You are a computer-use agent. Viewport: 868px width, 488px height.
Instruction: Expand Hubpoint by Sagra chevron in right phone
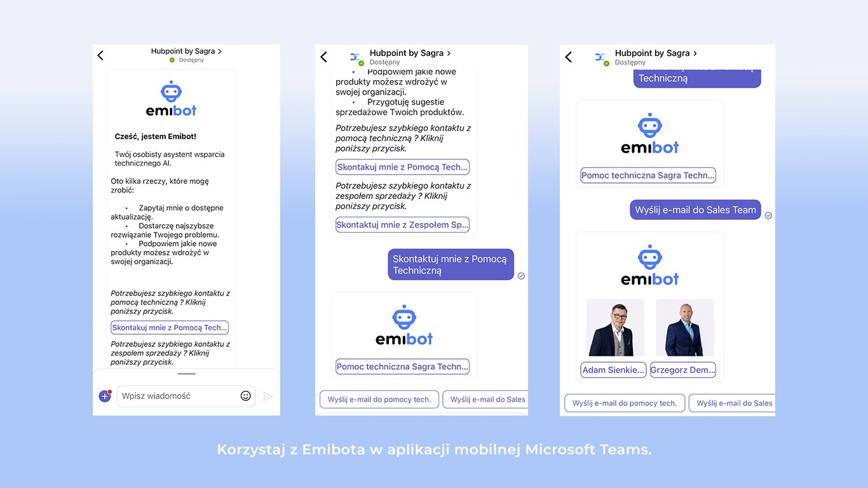695,53
